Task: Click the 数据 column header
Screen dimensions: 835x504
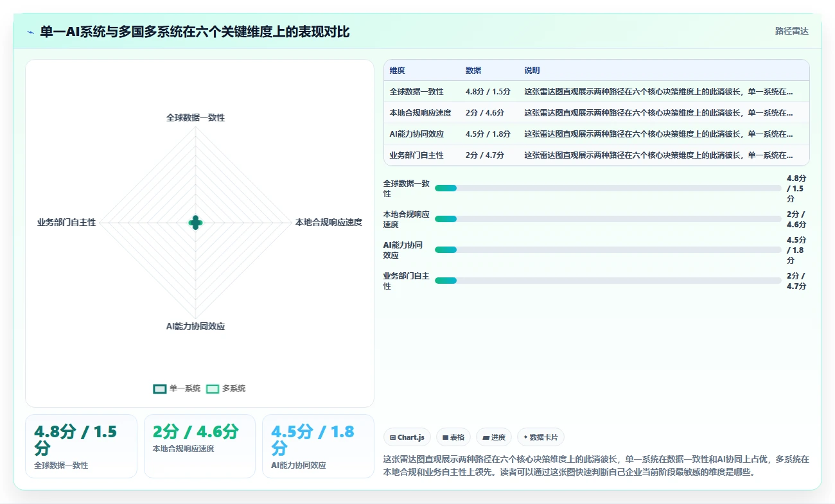Action: [x=473, y=71]
